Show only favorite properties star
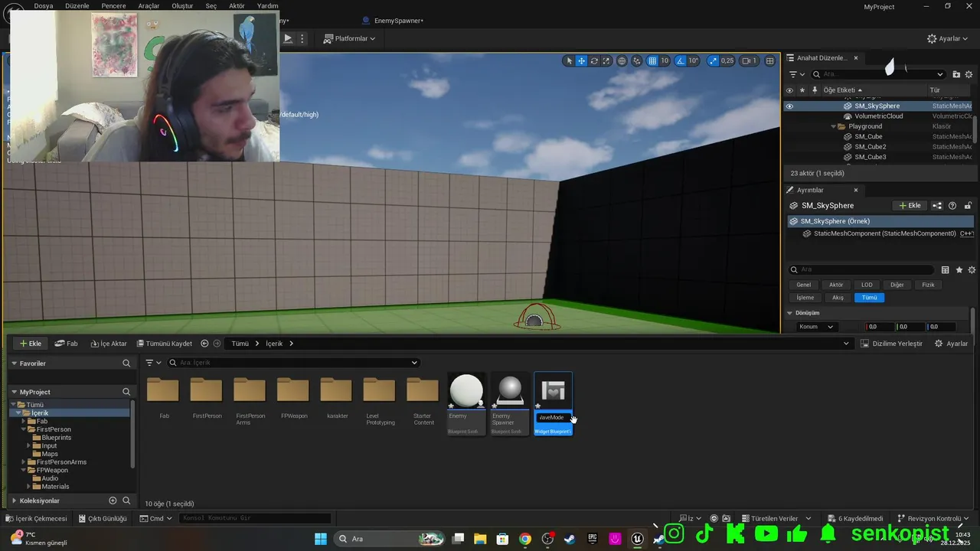Screen dimensions: 980x551 click(959, 270)
